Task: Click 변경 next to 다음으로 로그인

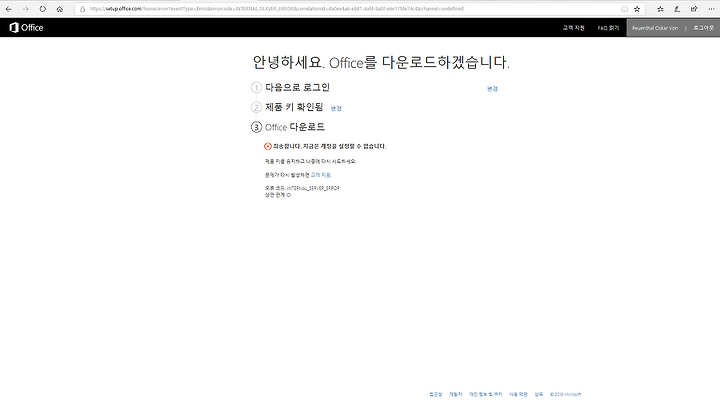Action: (492, 89)
